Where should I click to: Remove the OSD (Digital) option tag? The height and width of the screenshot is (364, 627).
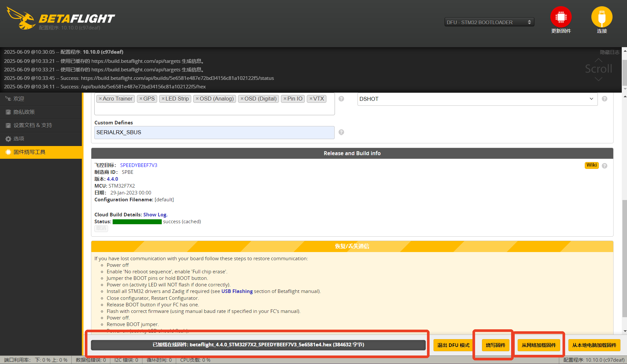pyautogui.click(x=242, y=99)
